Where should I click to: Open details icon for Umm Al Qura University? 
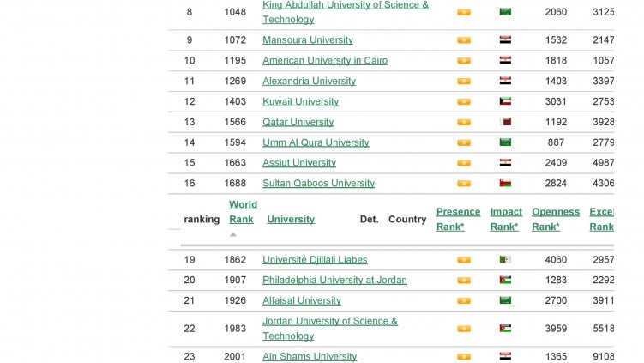[464, 143]
